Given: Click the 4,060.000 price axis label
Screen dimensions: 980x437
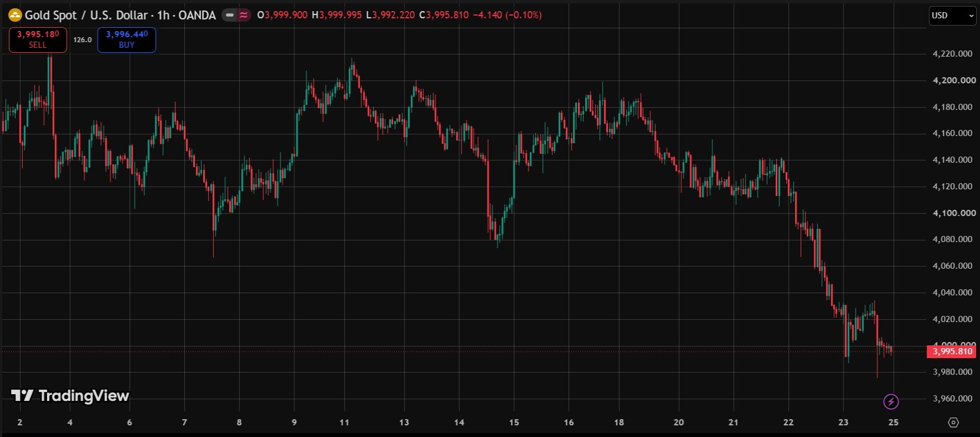Looking at the screenshot, I should pos(952,266).
